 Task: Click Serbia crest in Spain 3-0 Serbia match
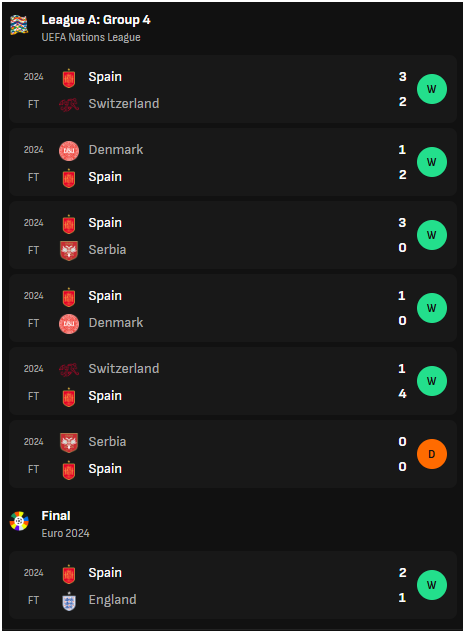point(69,251)
